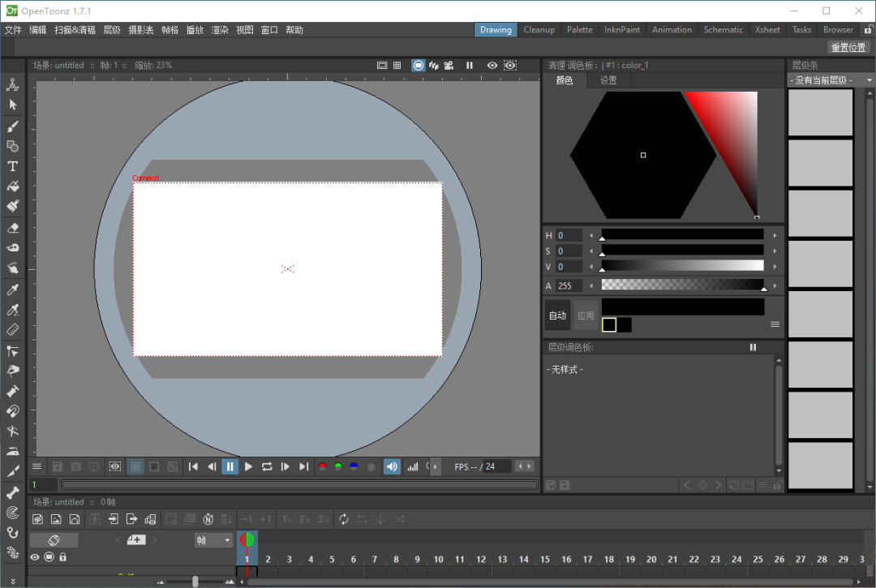Select the Magnet tool

tap(12, 411)
